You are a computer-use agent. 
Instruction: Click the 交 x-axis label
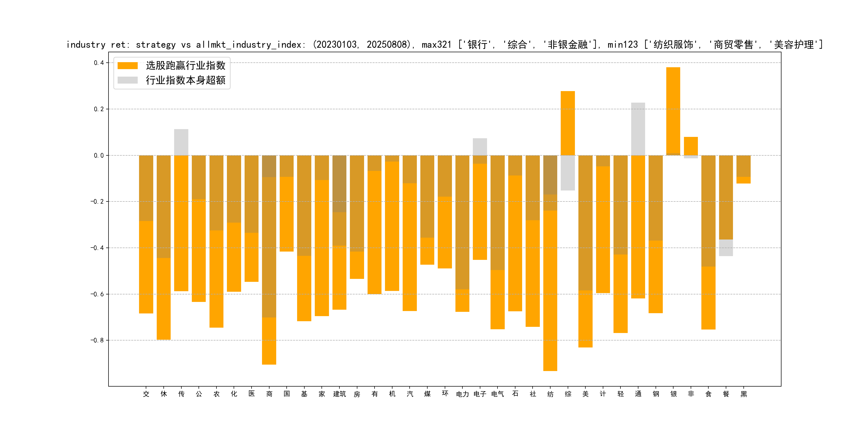[146, 394]
